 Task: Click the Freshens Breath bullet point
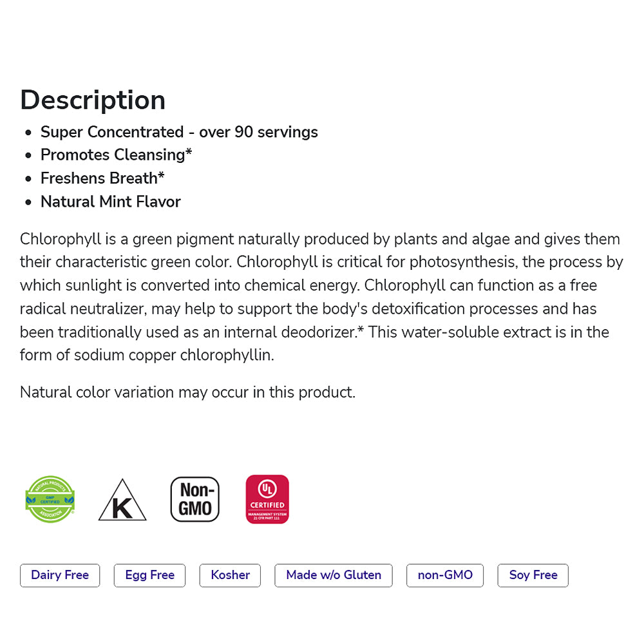coord(102,178)
